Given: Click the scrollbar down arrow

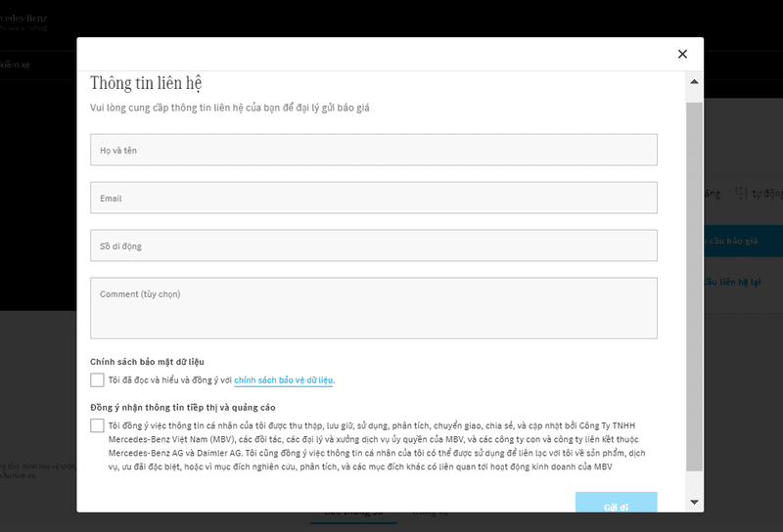Looking at the screenshot, I should coord(694,502).
